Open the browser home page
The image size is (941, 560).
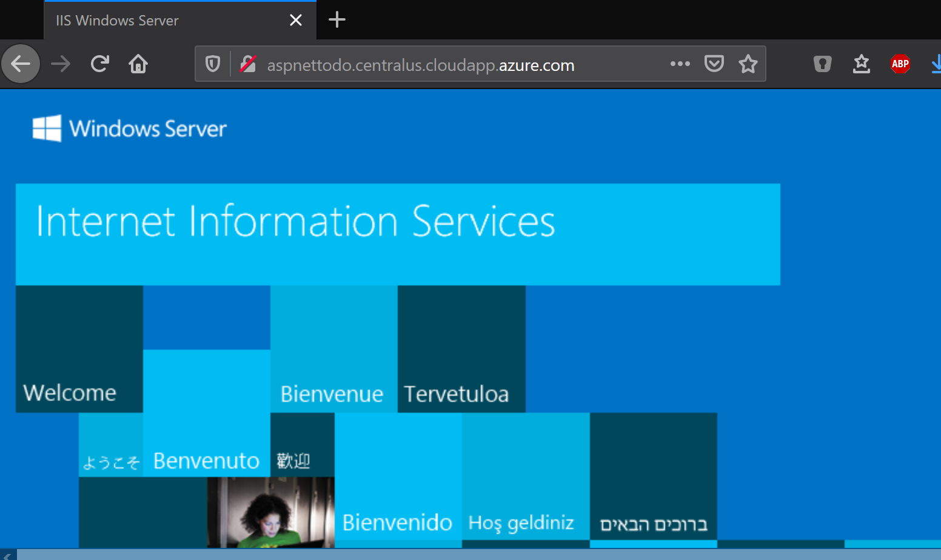[x=138, y=64]
